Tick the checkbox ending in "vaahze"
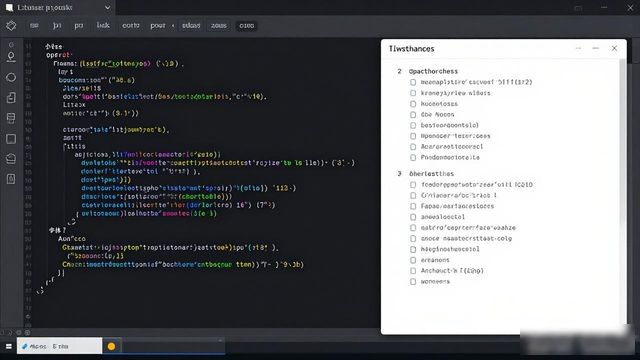Viewport: 640px width, 360px height. (413, 228)
